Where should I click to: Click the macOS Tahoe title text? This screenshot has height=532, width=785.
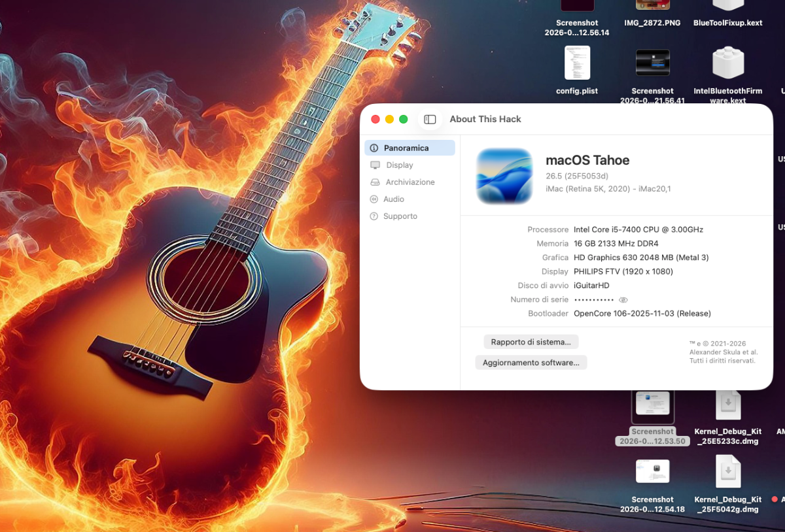tap(587, 160)
